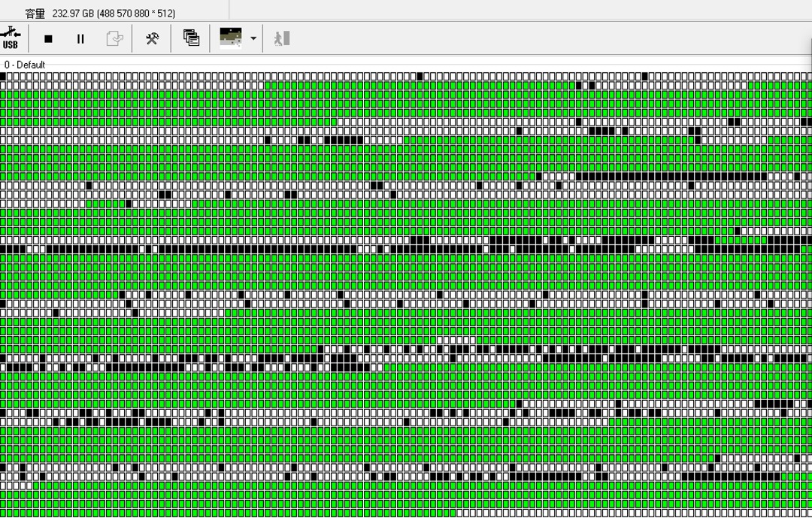The height and width of the screenshot is (518, 812).
Task: Click the greyed-out running man exit icon
Action: [x=282, y=38]
